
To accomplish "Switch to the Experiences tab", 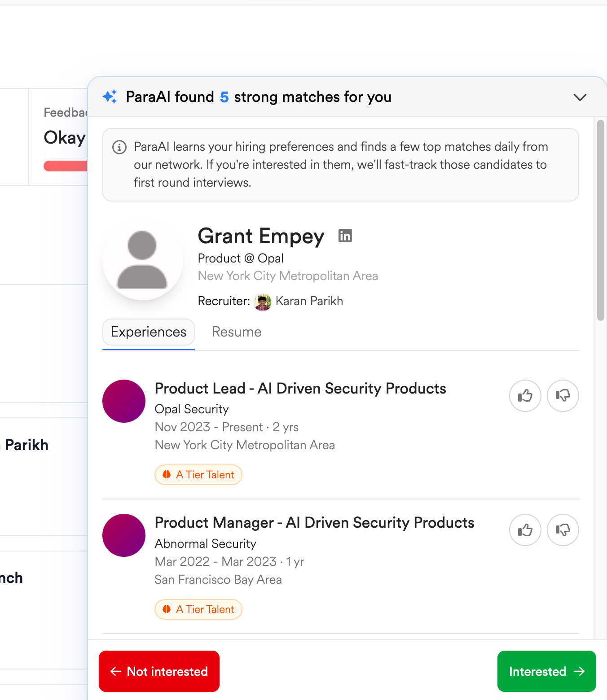I will 149,332.
